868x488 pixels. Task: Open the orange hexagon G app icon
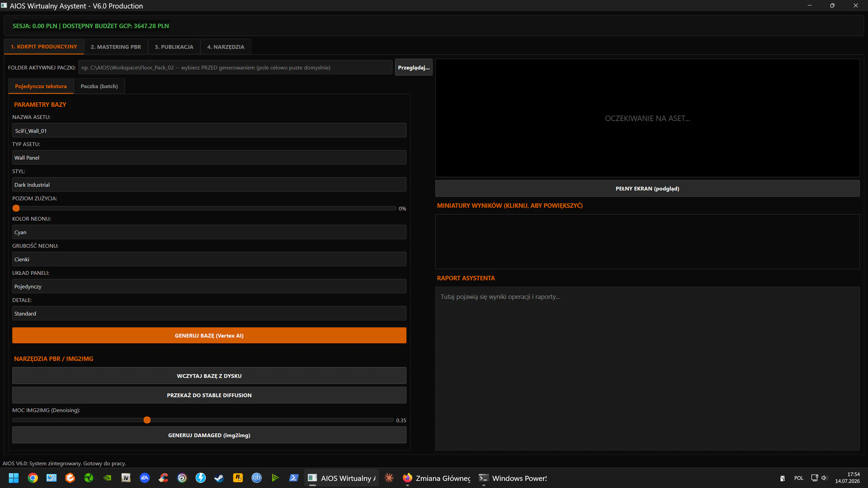(70, 478)
